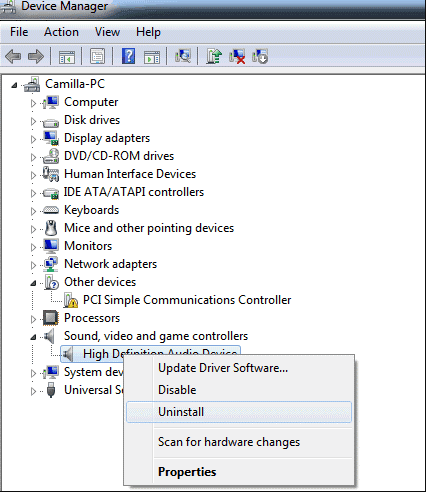This screenshot has width=426, height=492.
Task: Click the IDE ATA/ATAPI controllers icon
Action: click(51, 193)
